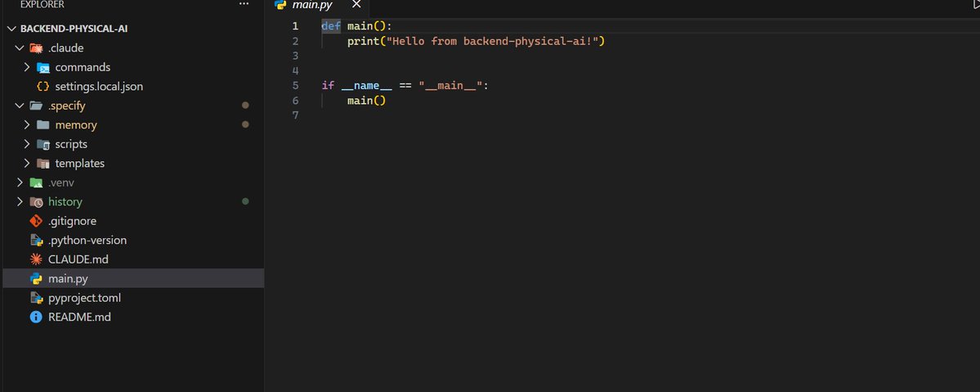Open the README.md file
980x392 pixels.
(79, 317)
